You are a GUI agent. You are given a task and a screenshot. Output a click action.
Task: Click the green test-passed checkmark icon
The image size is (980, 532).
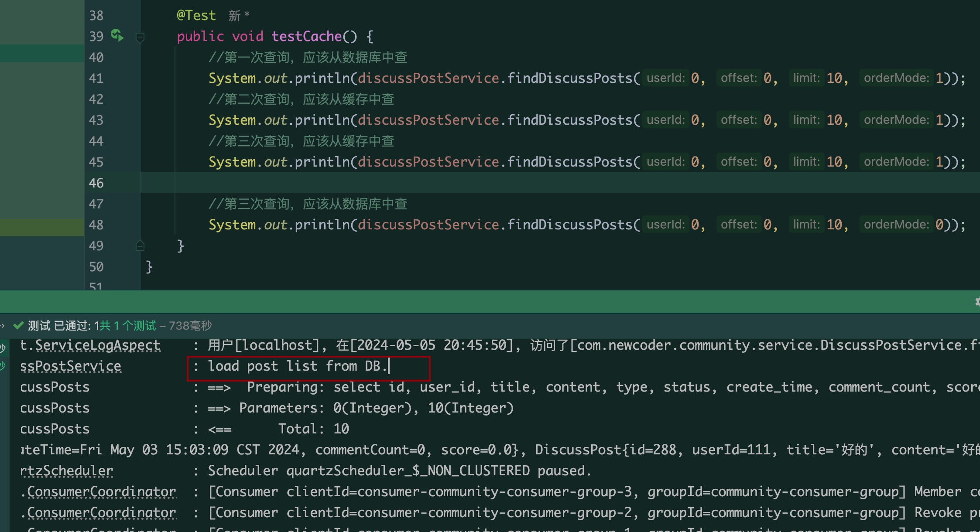(18, 325)
